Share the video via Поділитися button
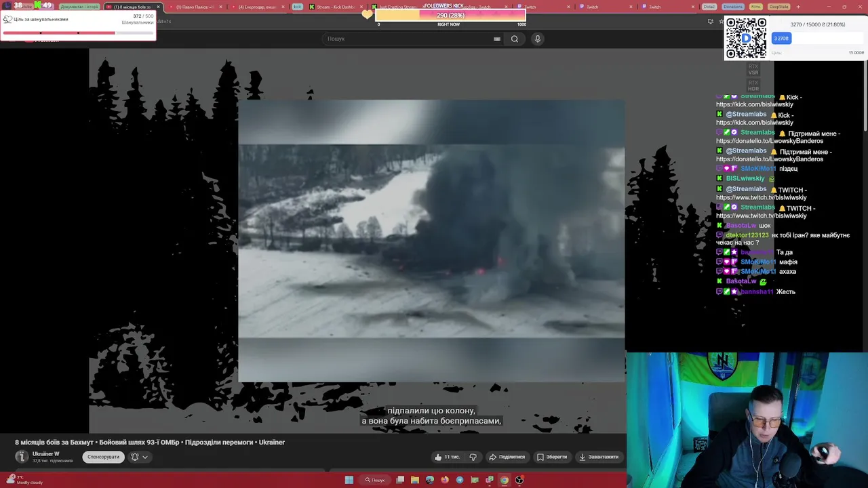Viewport: 868px width, 488px height. click(507, 457)
